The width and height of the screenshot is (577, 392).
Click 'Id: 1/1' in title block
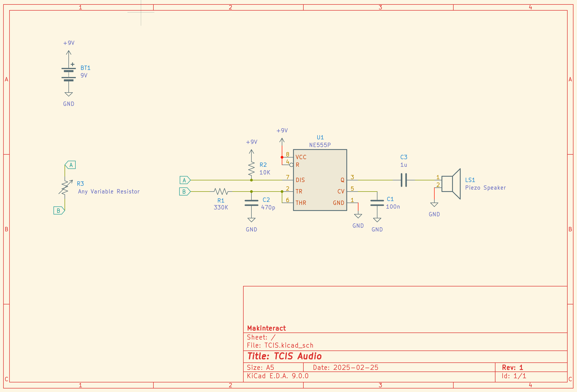click(514, 376)
